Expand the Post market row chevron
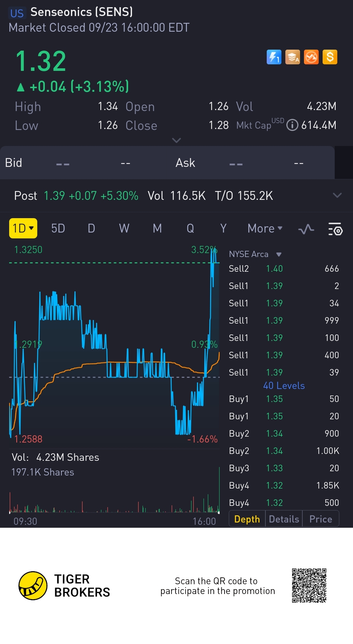The width and height of the screenshot is (353, 644). [x=337, y=195]
